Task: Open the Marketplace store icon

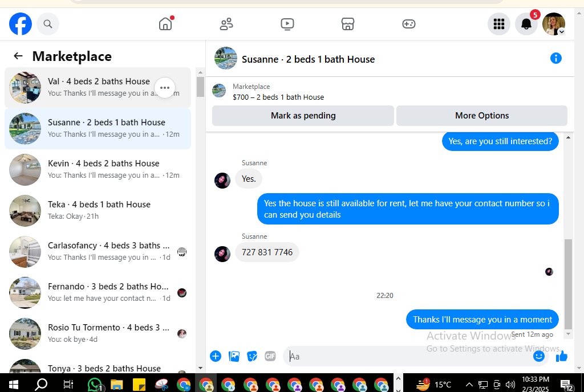Action: pyautogui.click(x=348, y=24)
